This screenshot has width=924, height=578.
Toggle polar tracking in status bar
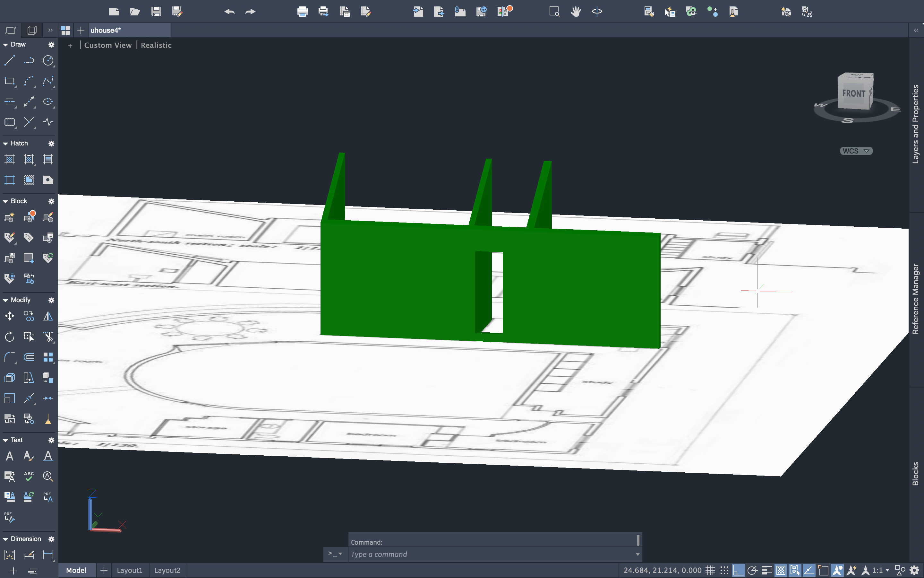[x=753, y=570]
